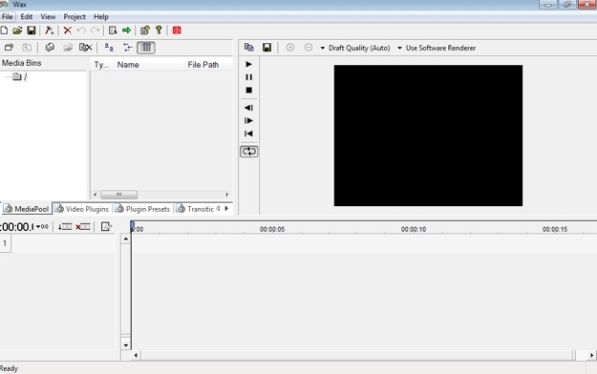597x374 pixels.
Task: Click media list scroll right arrow
Action: point(227,195)
